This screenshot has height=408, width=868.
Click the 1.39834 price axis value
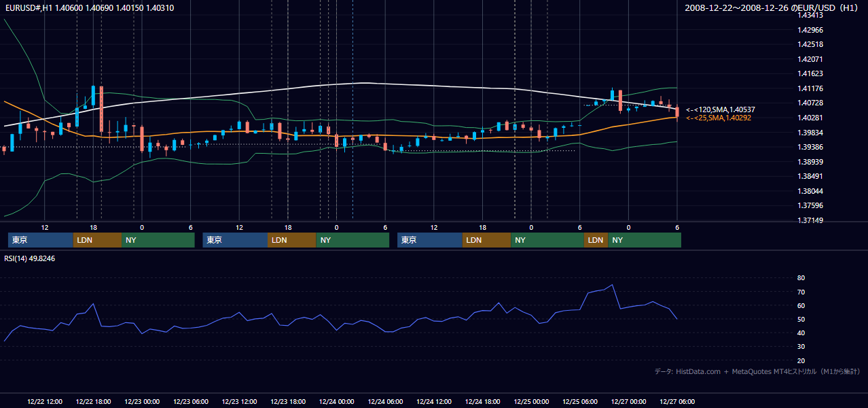click(810, 133)
